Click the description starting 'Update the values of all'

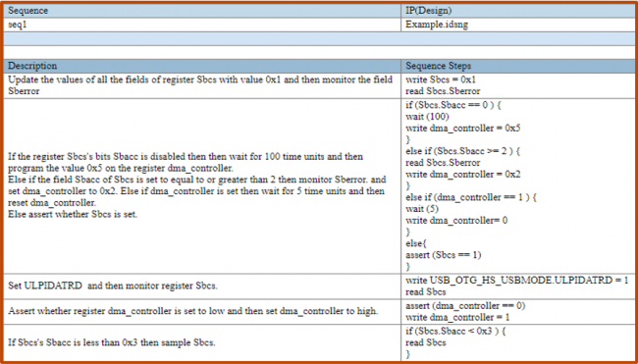point(200,85)
